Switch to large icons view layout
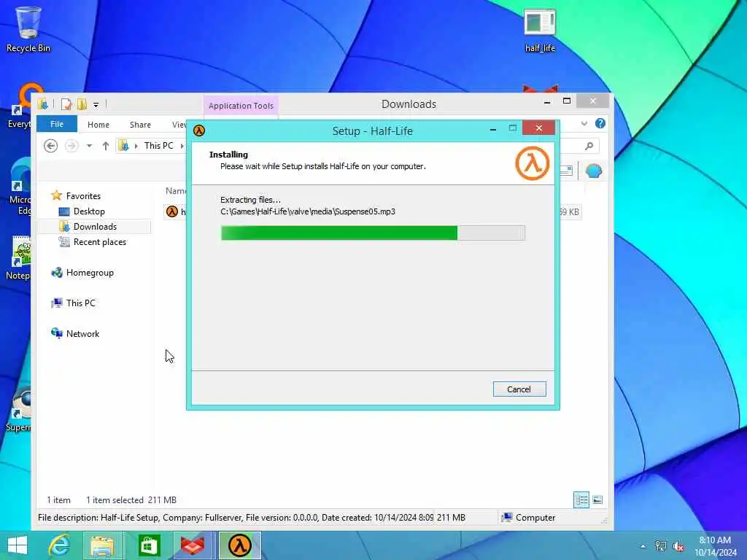Image resolution: width=747 pixels, height=560 pixels. [x=597, y=500]
